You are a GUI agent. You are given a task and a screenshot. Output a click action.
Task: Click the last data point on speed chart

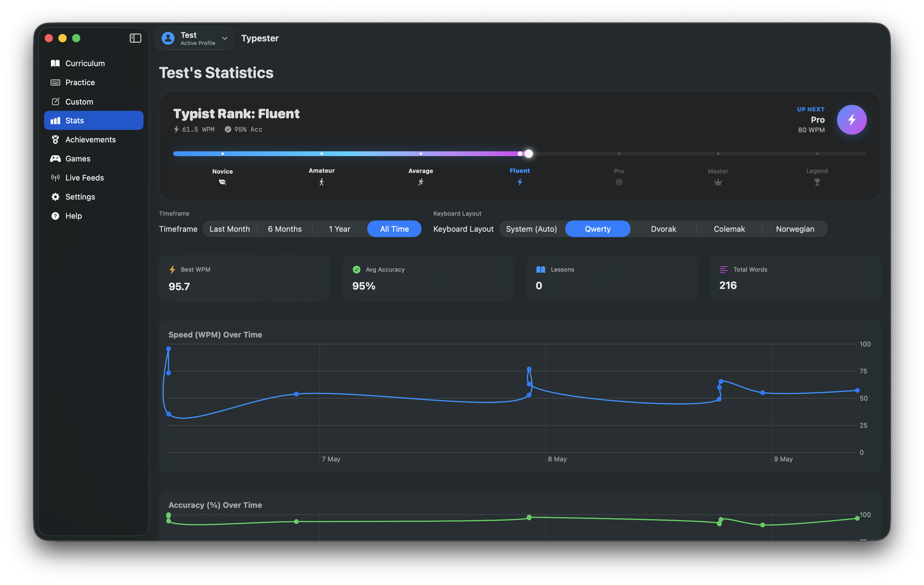coord(857,390)
